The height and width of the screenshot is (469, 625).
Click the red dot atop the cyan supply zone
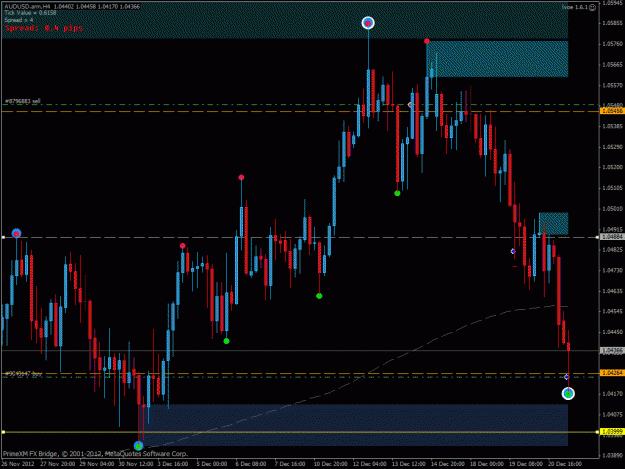[x=427, y=41]
